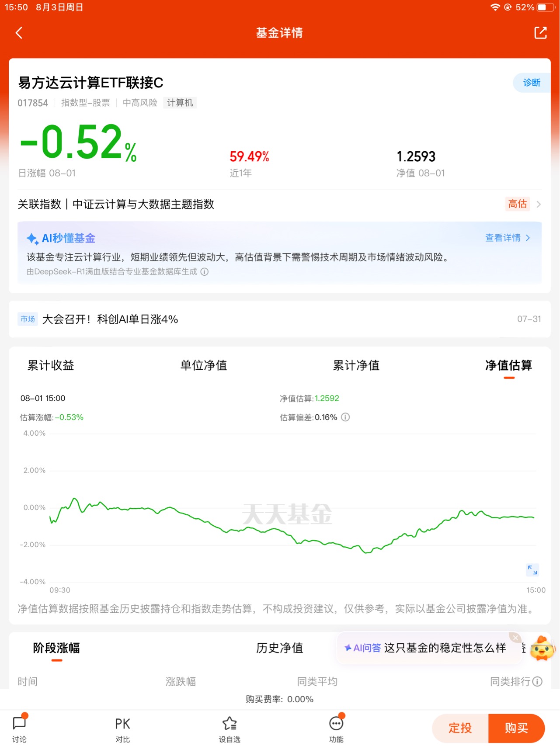Switch to 累计净值 tab

356,365
